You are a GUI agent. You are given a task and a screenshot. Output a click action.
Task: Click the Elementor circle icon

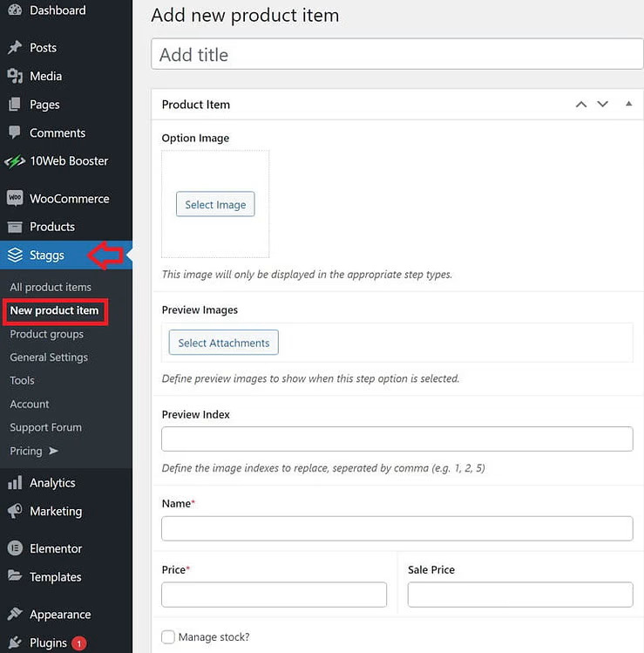pos(15,548)
